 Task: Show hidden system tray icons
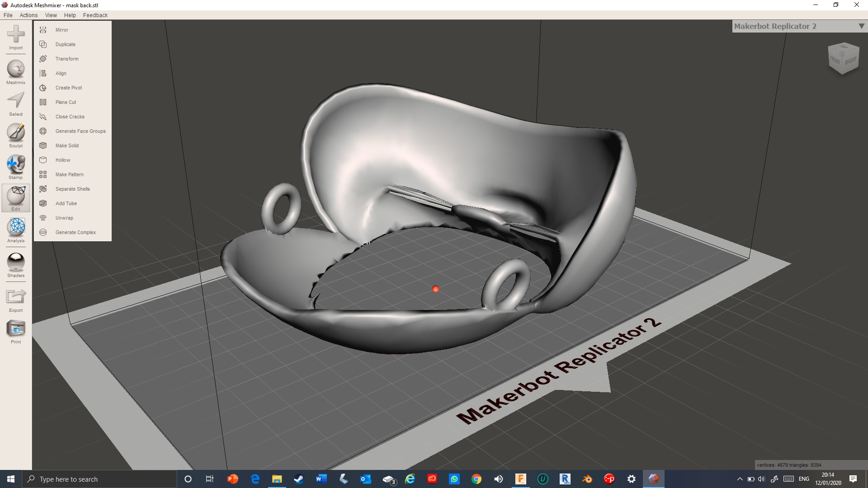pyautogui.click(x=740, y=479)
